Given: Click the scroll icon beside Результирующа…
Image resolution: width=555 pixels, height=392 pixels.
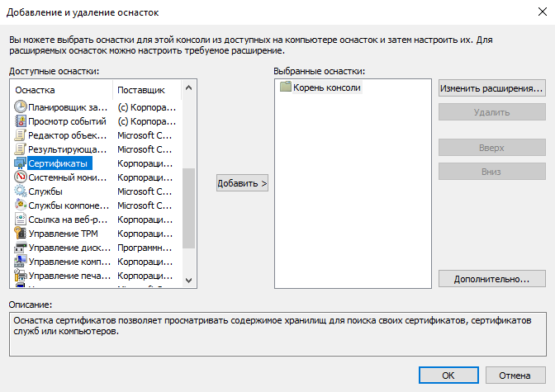Looking at the screenshot, I should (21, 149).
